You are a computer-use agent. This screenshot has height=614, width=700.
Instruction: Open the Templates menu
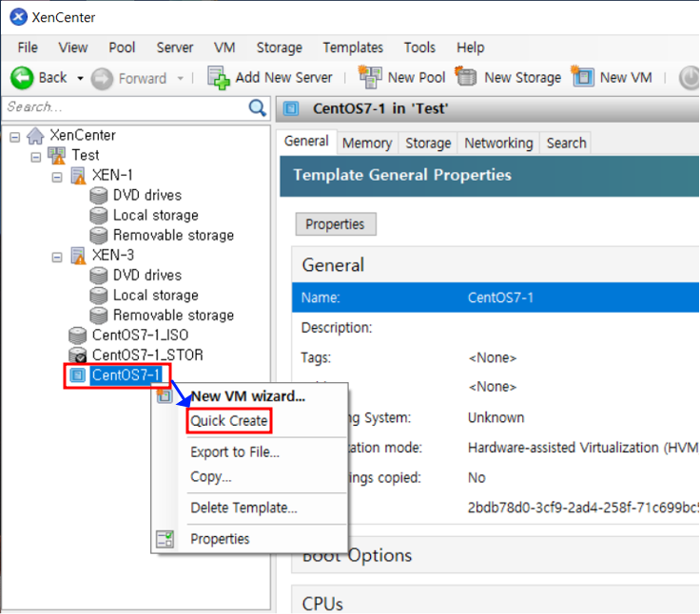353,48
